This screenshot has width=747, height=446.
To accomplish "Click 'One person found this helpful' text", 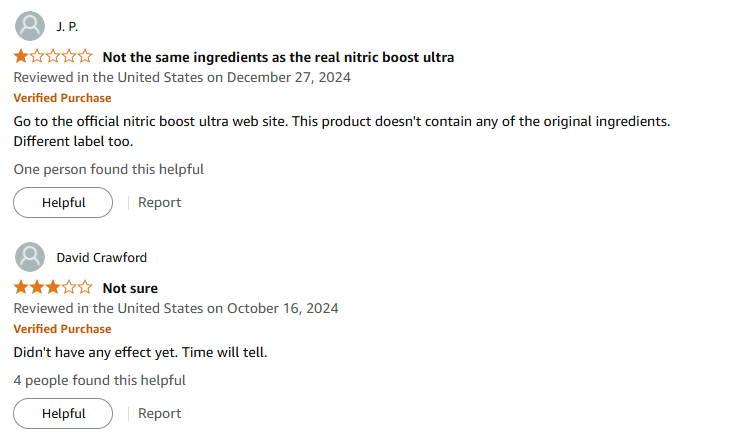I will point(109,169).
